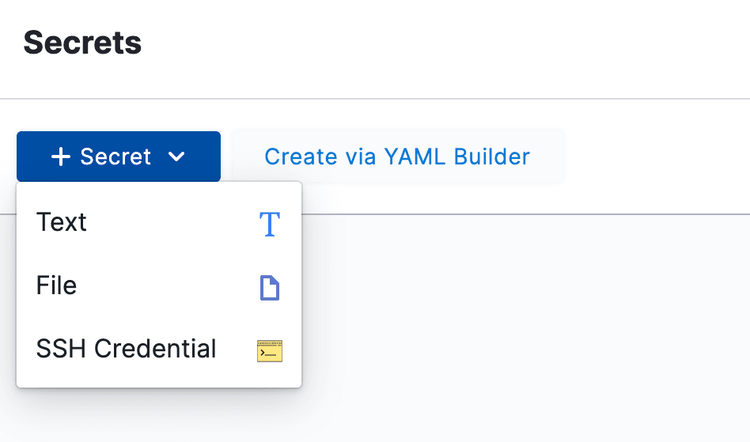Click the Secrets page heading
Screen dimensions: 750x442
coord(82,43)
